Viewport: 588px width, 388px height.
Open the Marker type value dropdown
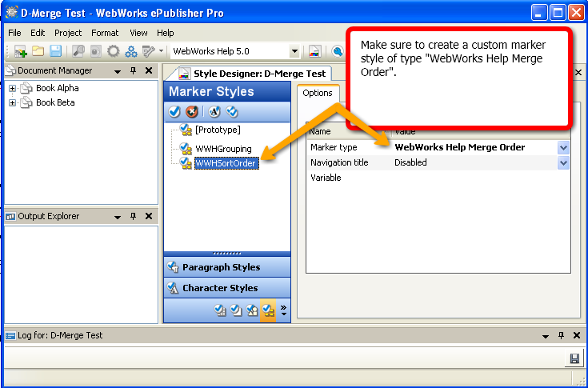[563, 147]
